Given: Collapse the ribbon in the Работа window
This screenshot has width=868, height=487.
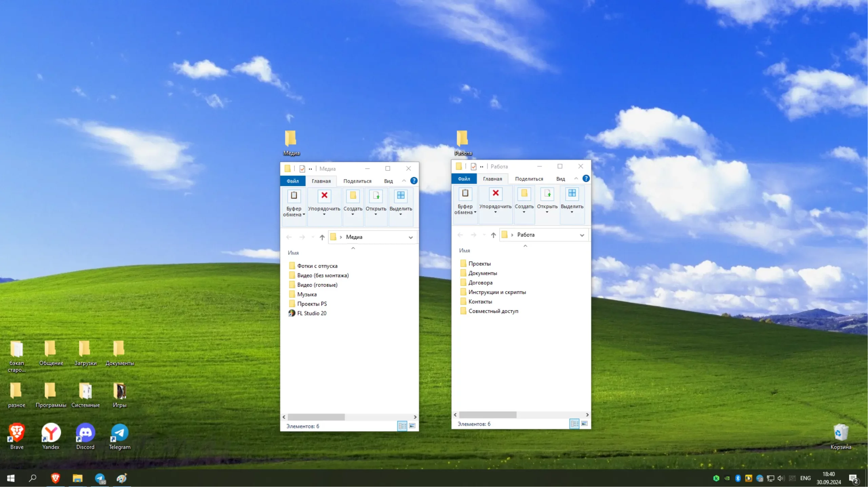Looking at the screenshot, I should click(576, 179).
